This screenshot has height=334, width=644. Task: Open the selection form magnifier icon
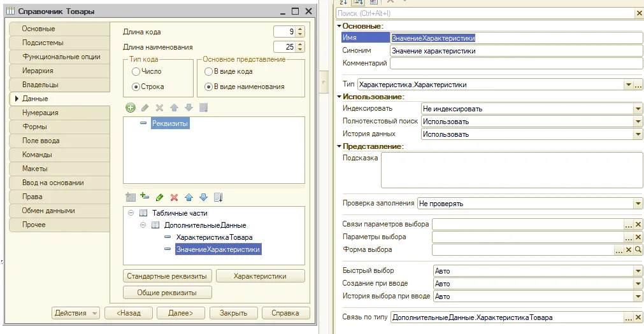coord(638,250)
